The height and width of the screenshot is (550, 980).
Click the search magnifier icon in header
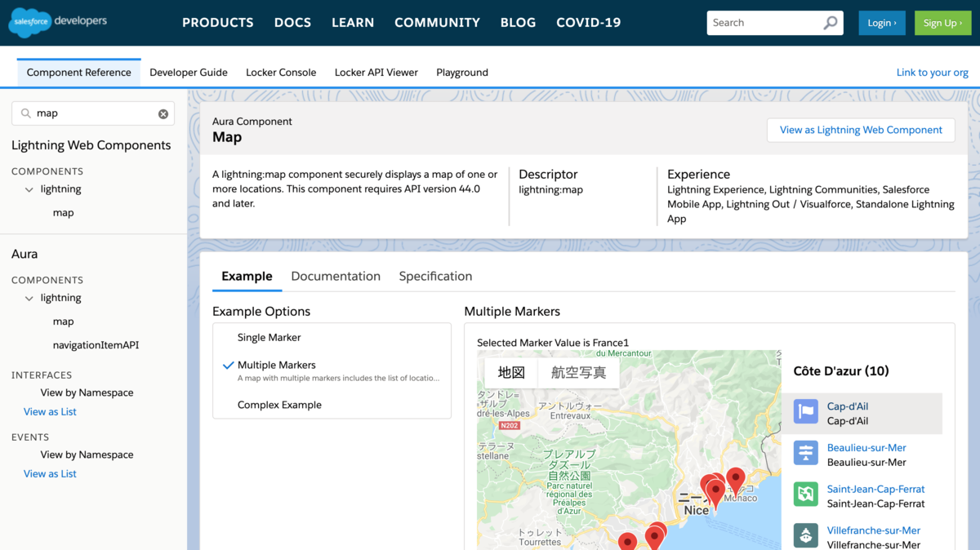[x=830, y=23]
